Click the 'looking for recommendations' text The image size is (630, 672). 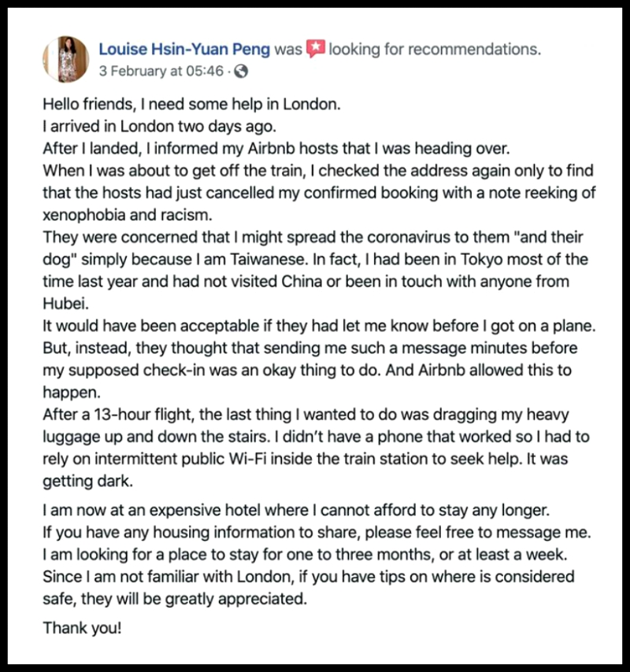435,50
